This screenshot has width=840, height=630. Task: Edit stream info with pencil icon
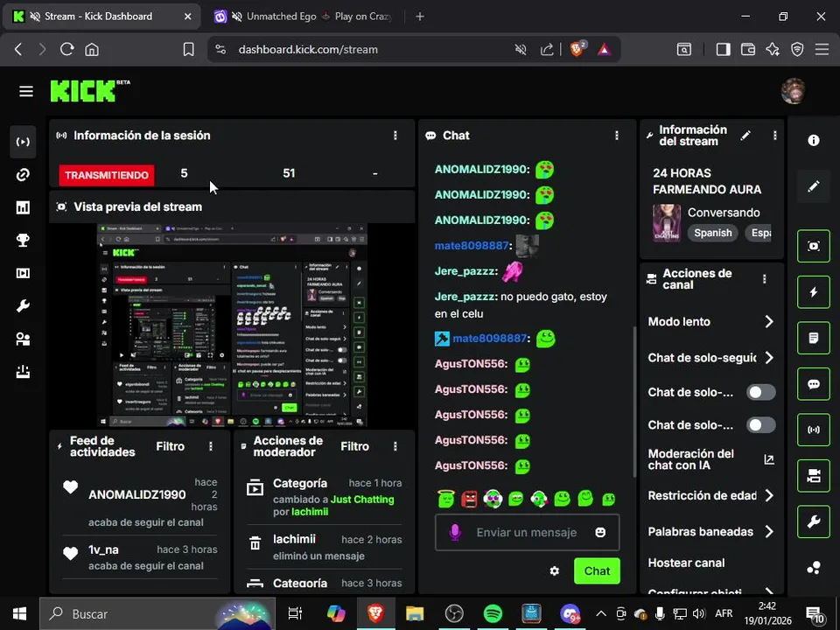click(745, 136)
